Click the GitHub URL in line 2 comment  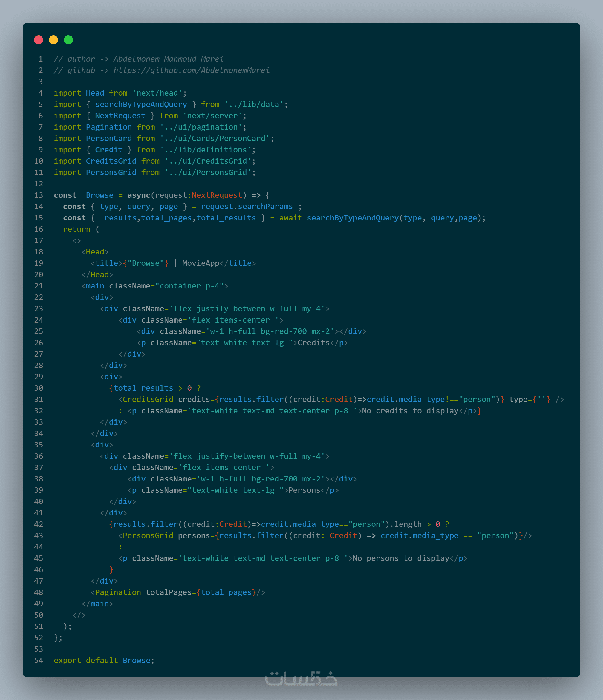pos(191,70)
